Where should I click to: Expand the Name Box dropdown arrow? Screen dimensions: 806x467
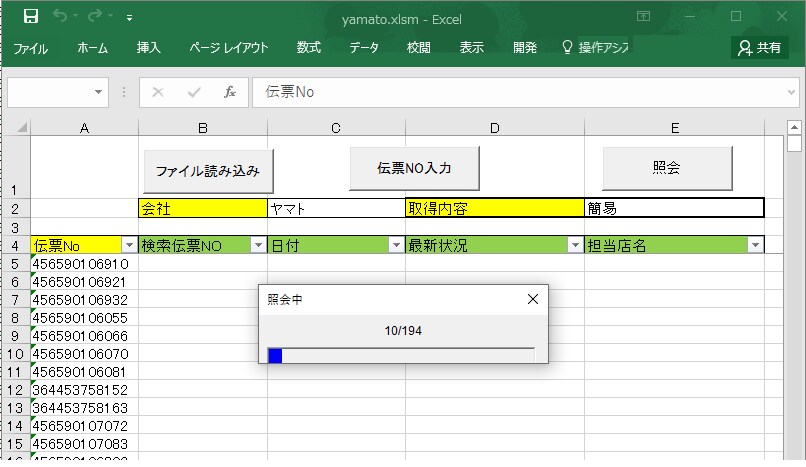[x=98, y=92]
